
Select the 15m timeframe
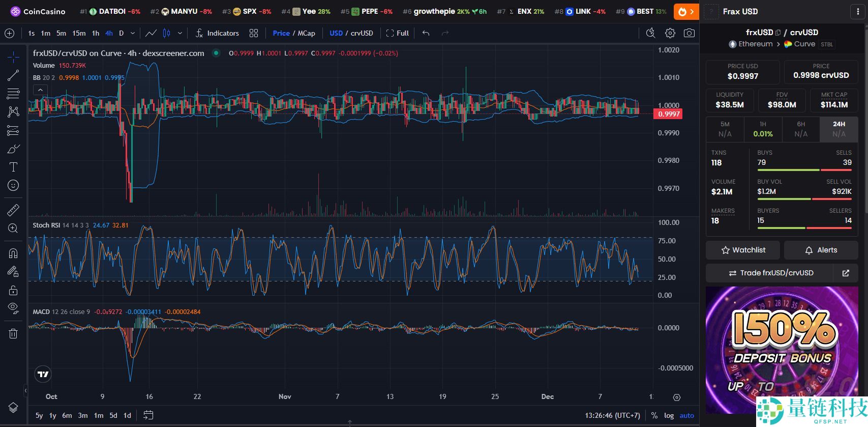[x=79, y=33]
